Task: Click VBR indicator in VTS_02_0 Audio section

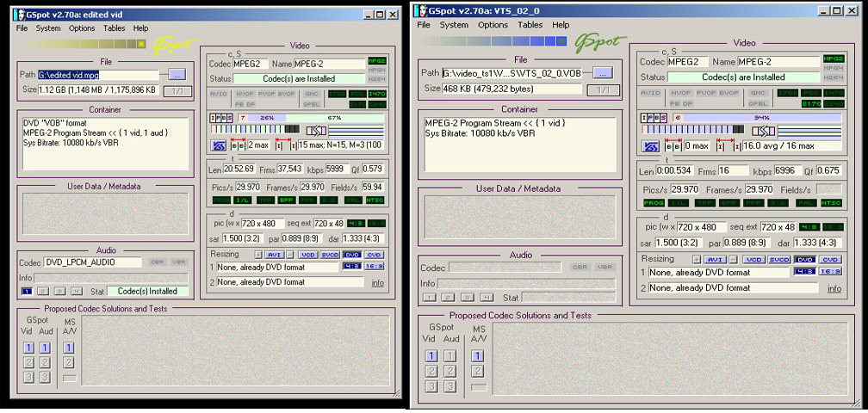Action: (605, 267)
